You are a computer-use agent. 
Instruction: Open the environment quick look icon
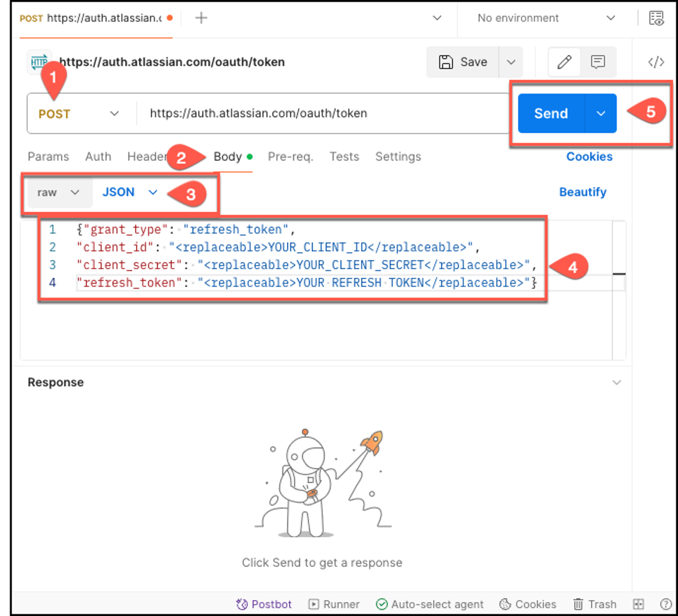point(656,18)
